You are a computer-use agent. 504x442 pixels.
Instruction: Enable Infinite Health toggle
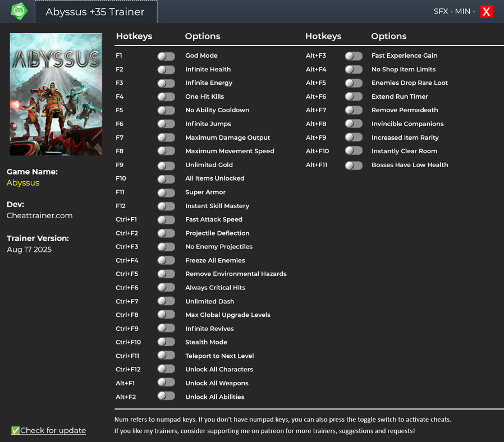pyautogui.click(x=166, y=70)
